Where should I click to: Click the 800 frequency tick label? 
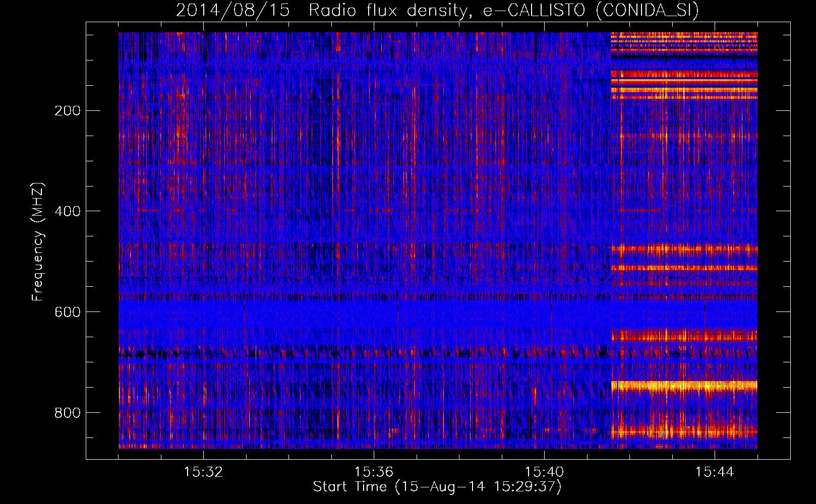pos(67,413)
